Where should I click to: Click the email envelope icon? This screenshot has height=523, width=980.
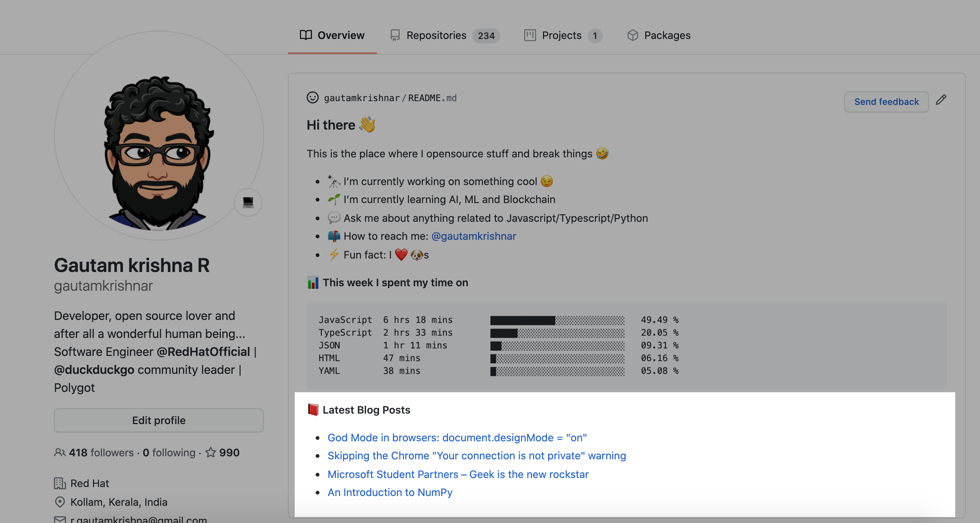coord(60,519)
